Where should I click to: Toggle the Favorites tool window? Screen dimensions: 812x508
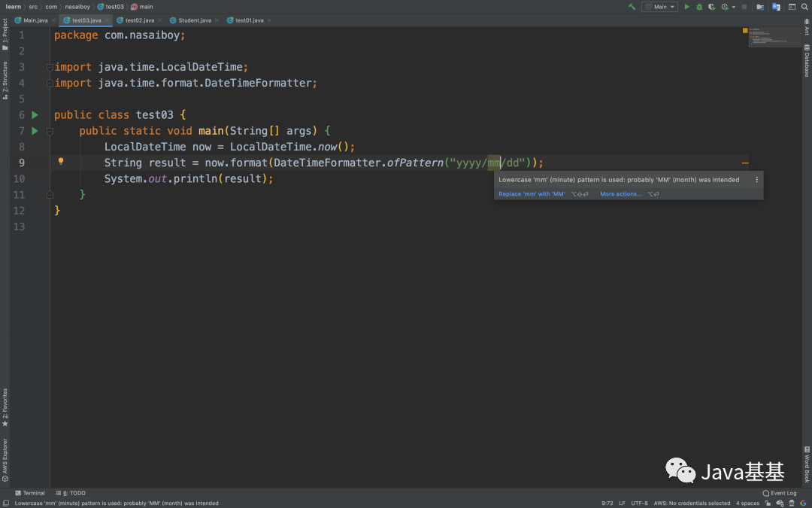pyautogui.click(x=5, y=407)
